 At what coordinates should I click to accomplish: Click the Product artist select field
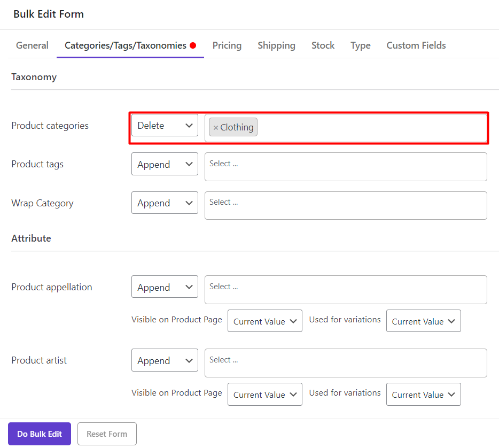(346, 363)
